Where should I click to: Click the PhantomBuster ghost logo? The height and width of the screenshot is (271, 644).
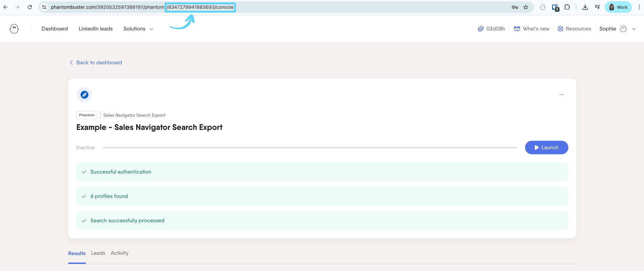[14, 29]
